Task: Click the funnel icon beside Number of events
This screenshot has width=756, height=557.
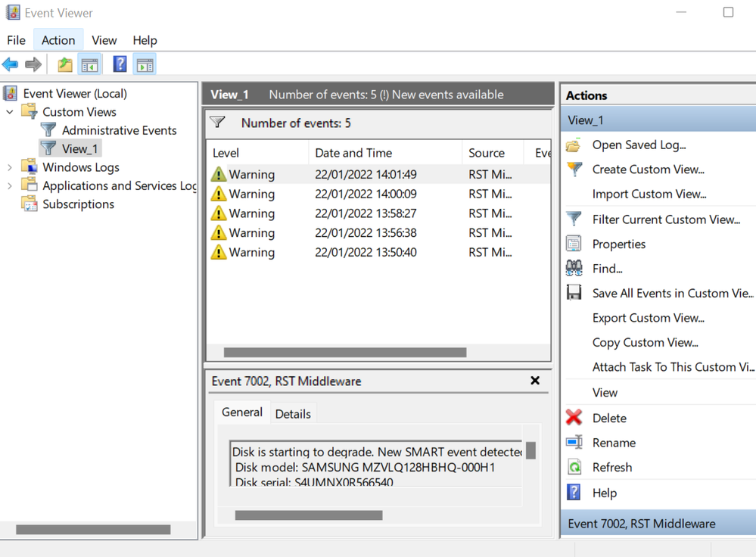Action: pyautogui.click(x=218, y=123)
